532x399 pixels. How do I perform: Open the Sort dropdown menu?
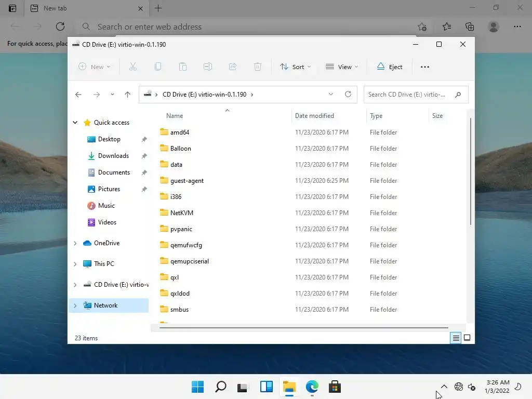(295, 67)
